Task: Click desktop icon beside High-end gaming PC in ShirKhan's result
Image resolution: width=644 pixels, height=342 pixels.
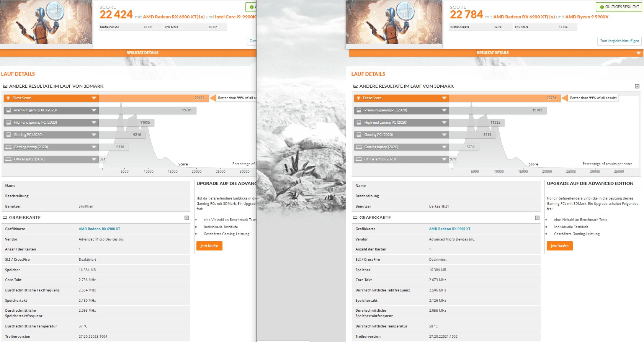Action: [x=8, y=123]
